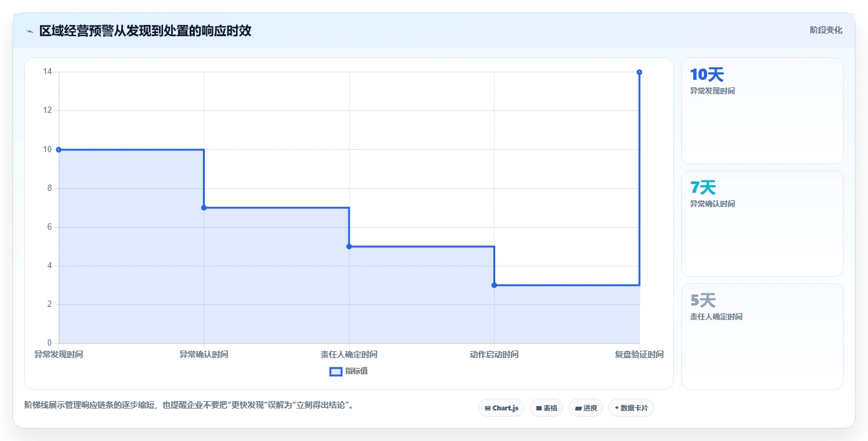Click the 阶段变化 label in header
Viewport: 868px width, 441px height.
coord(826,30)
